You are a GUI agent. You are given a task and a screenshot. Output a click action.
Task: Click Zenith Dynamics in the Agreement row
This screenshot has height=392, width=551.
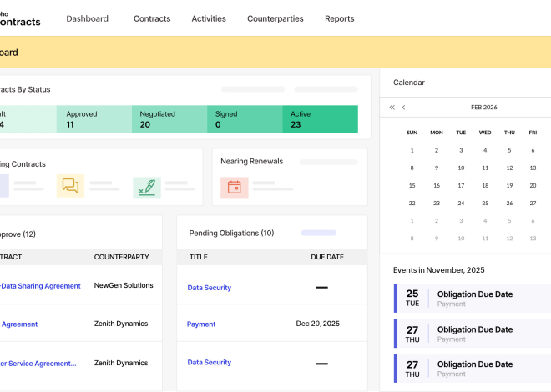coord(121,324)
